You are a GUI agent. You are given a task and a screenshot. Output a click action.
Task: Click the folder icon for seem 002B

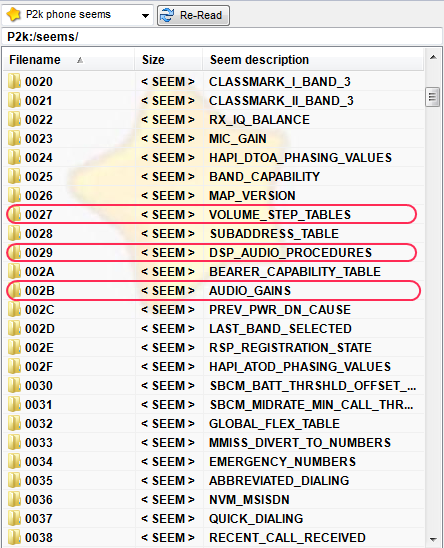(x=14, y=291)
